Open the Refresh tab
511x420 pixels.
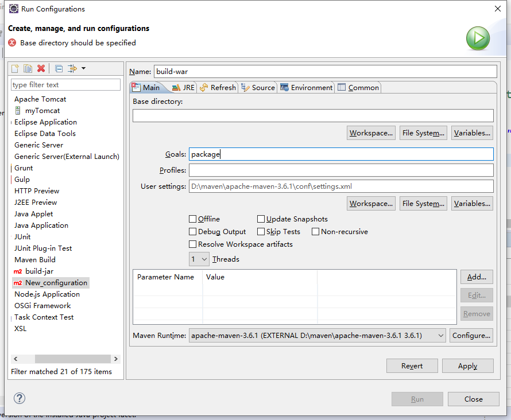218,88
